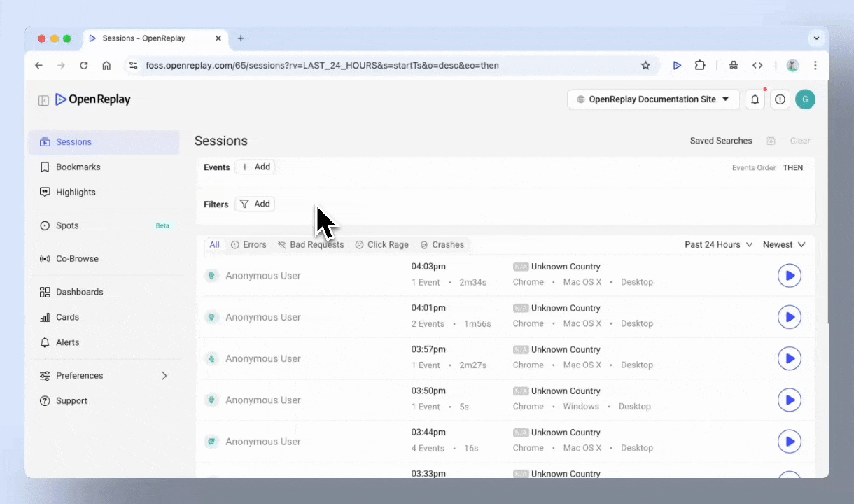Click the incognito-style extension icon
The height and width of the screenshot is (504, 854).
(734, 66)
